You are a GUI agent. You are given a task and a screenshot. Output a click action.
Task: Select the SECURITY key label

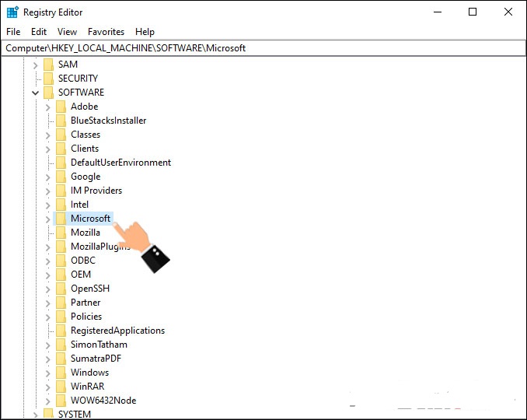78,79
